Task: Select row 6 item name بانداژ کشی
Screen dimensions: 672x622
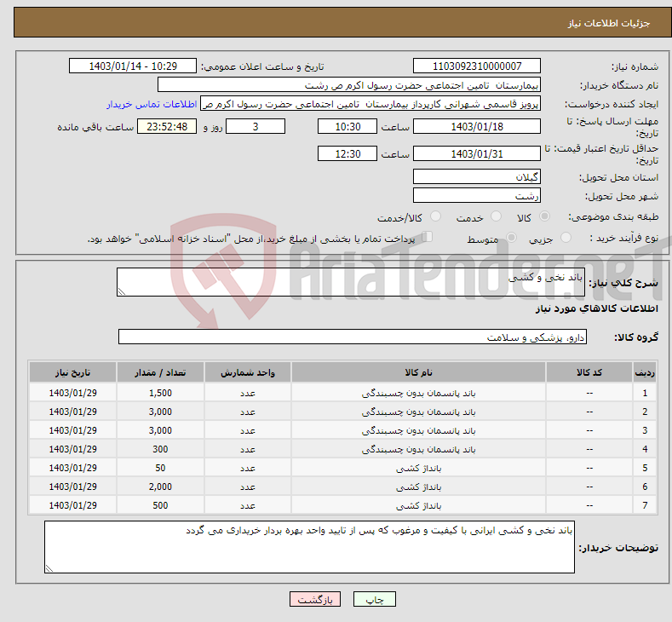Action: click(x=419, y=487)
